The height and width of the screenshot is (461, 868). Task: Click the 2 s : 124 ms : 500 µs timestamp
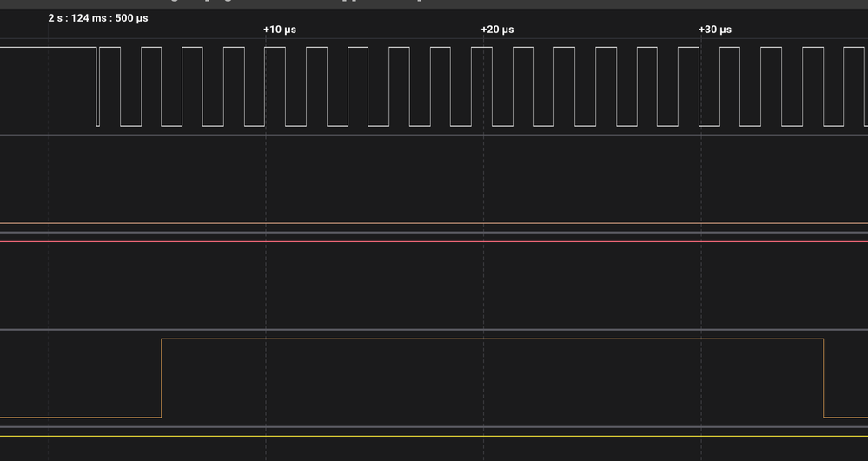pyautogui.click(x=98, y=18)
